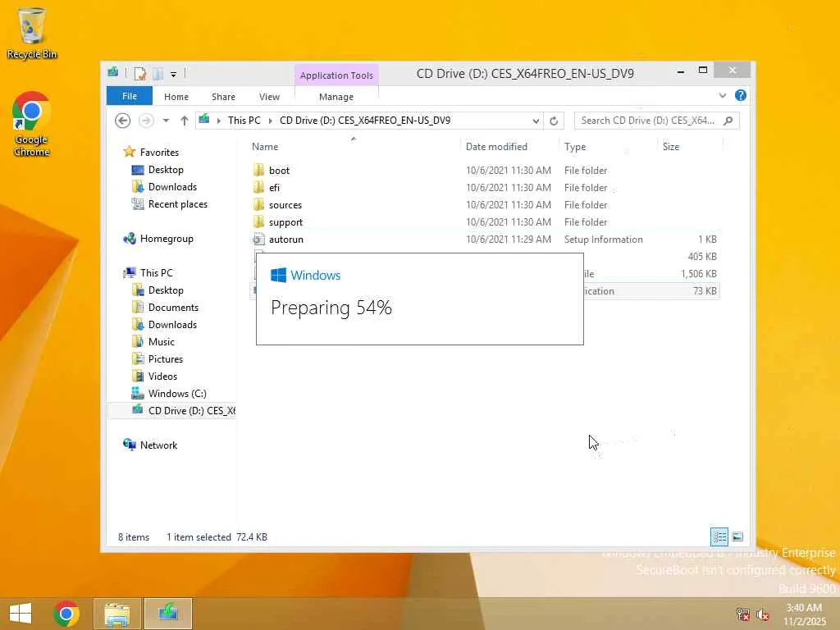The height and width of the screenshot is (630, 840).
Task: Open Google Chrome desktop shortcut
Action: pos(32,125)
